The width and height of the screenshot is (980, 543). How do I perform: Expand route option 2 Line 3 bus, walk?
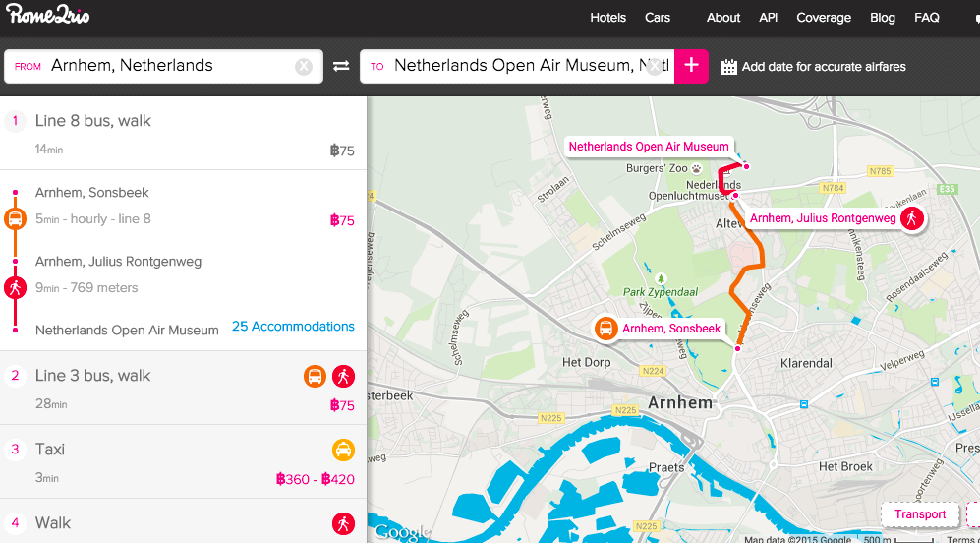point(183,388)
